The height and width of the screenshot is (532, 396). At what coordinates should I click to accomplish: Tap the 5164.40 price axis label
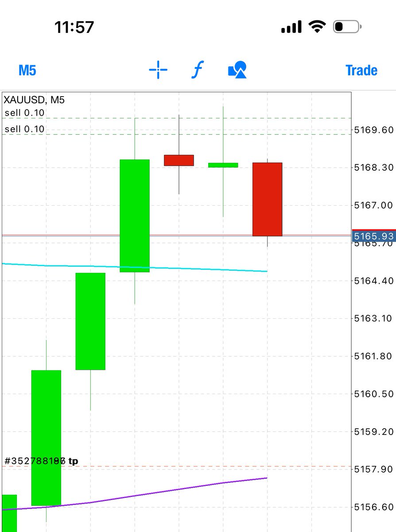click(374, 281)
